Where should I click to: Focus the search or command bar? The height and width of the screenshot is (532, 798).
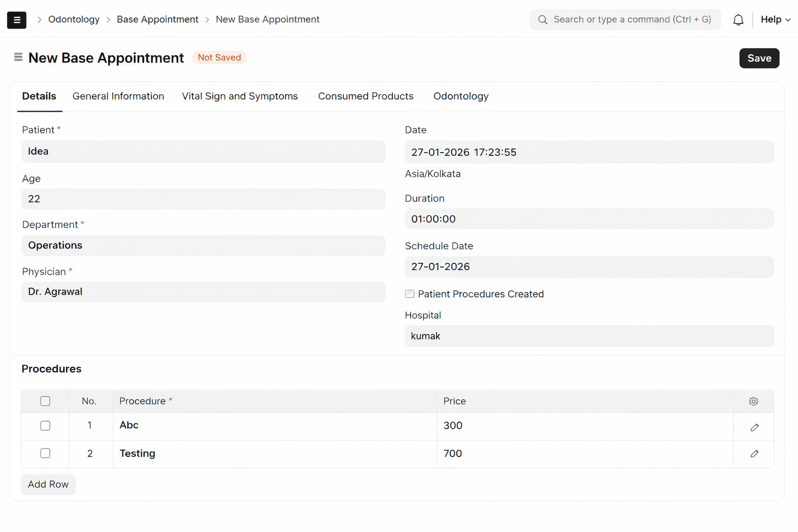pos(625,20)
